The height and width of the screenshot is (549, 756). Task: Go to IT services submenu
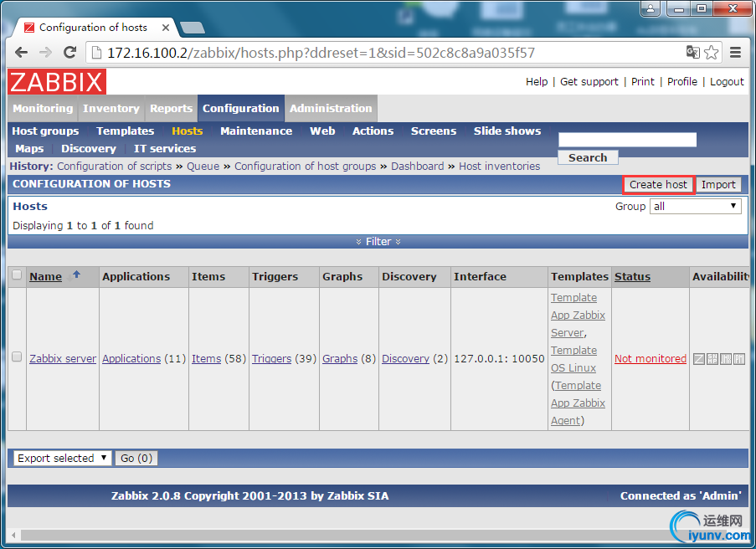(x=165, y=148)
